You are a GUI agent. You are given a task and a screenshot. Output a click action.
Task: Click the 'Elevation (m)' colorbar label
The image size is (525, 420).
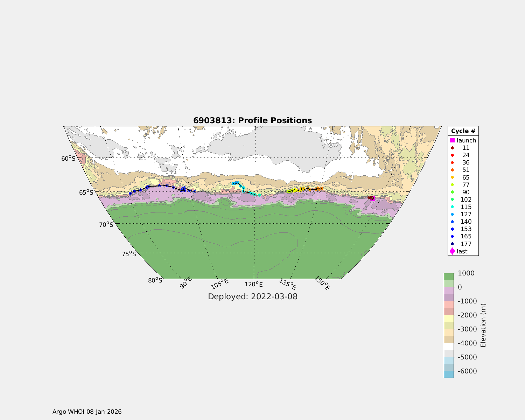click(483, 325)
